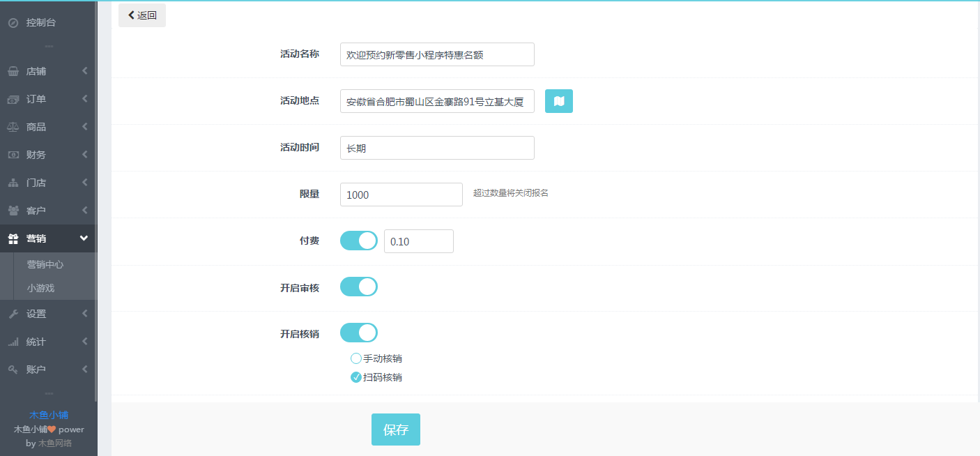Image resolution: width=980 pixels, height=456 pixels.
Task: Click the map icon beside activity location
Action: point(558,101)
